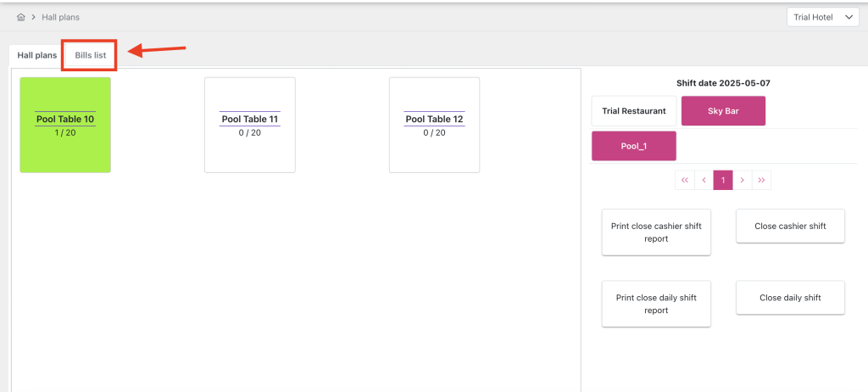
Task: Open Pool Table 12
Action: coord(434,125)
